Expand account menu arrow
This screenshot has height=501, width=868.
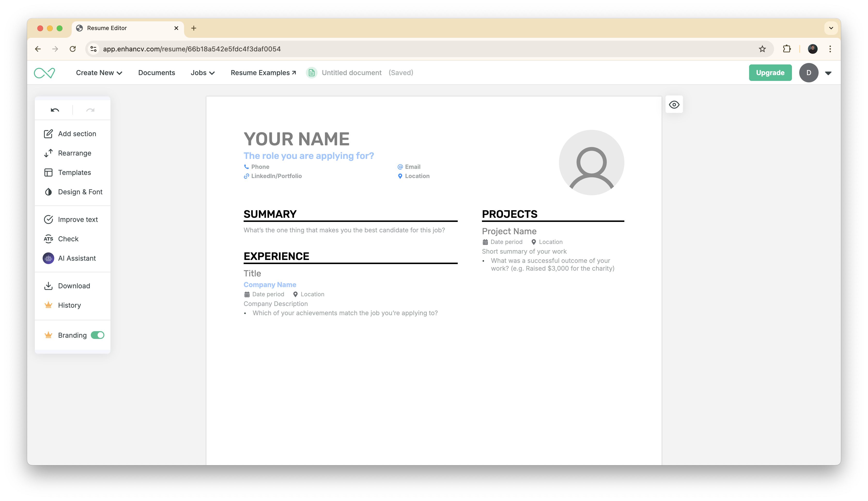tap(828, 73)
